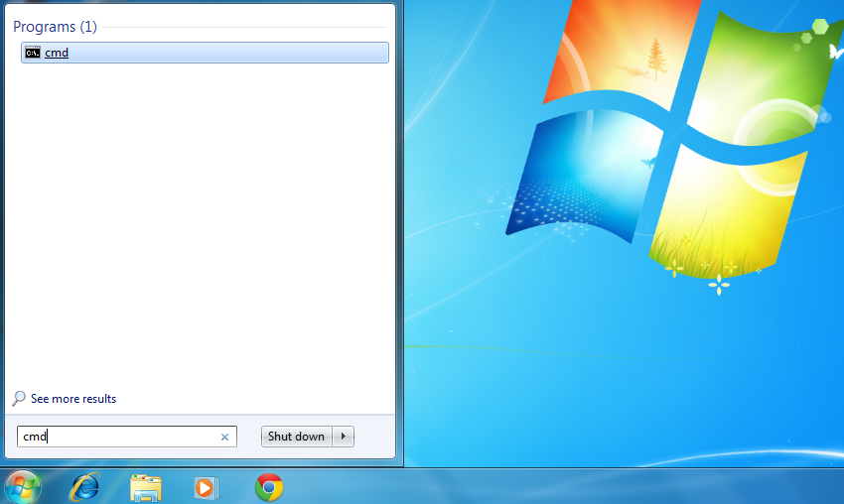Launch Google Chrome from the taskbar
This screenshot has width=844, height=504.
(269, 487)
